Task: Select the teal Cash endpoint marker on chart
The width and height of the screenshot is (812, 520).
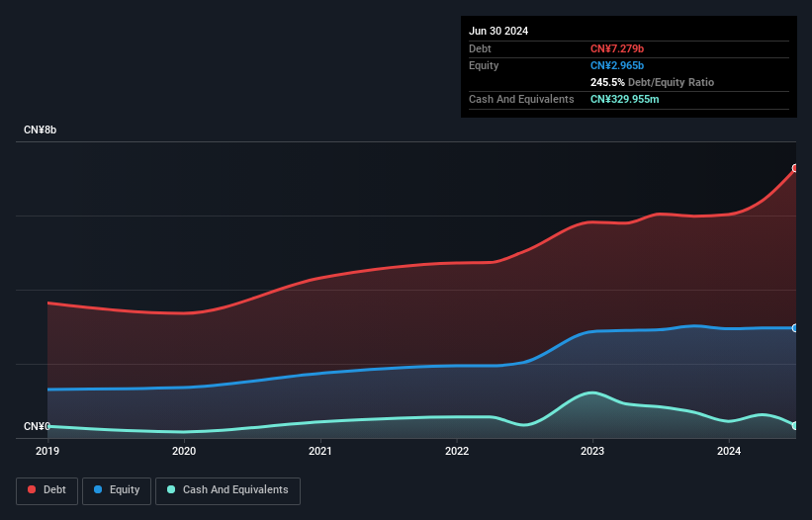Action: pyautogui.click(x=795, y=426)
